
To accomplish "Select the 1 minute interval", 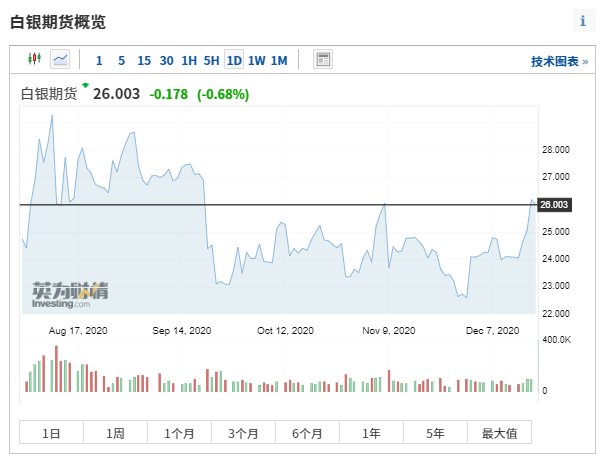I will tap(99, 61).
